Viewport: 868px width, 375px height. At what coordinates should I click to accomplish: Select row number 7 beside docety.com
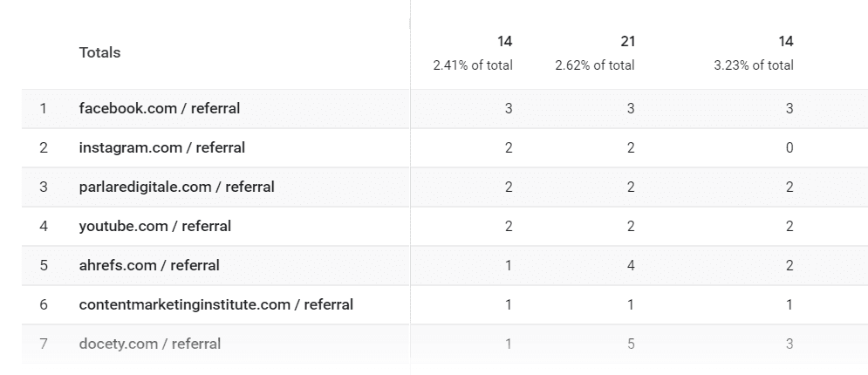[x=43, y=344]
